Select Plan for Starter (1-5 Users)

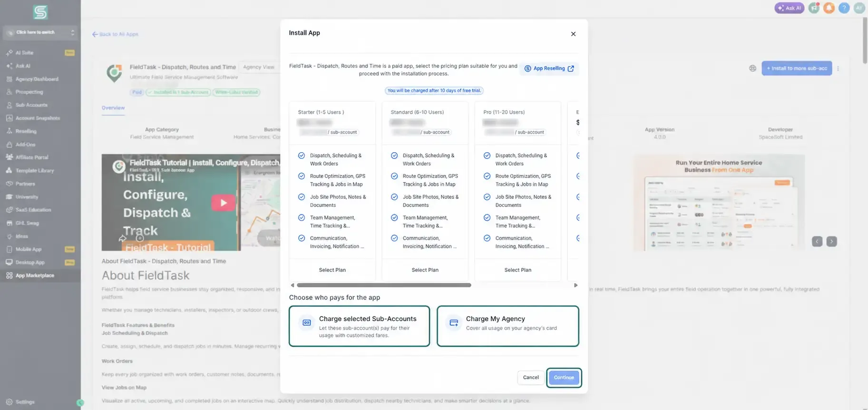coord(332,270)
